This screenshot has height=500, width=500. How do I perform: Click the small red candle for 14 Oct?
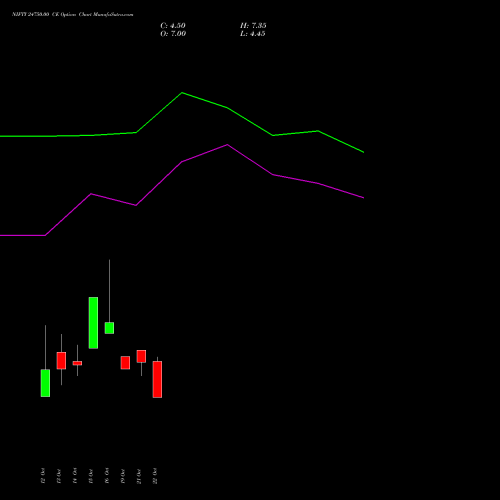click(x=77, y=363)
